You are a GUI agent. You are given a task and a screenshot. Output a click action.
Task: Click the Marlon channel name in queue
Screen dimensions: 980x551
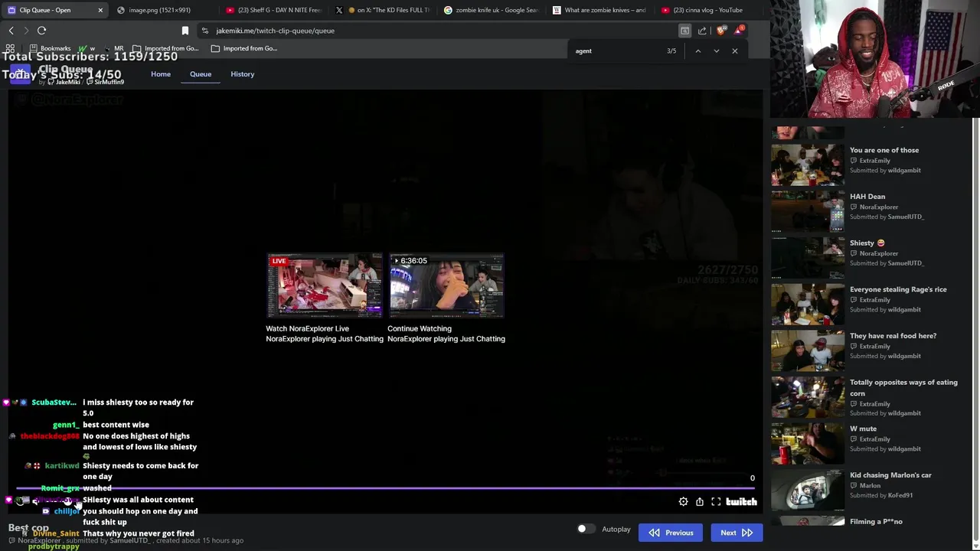(870, 485)
